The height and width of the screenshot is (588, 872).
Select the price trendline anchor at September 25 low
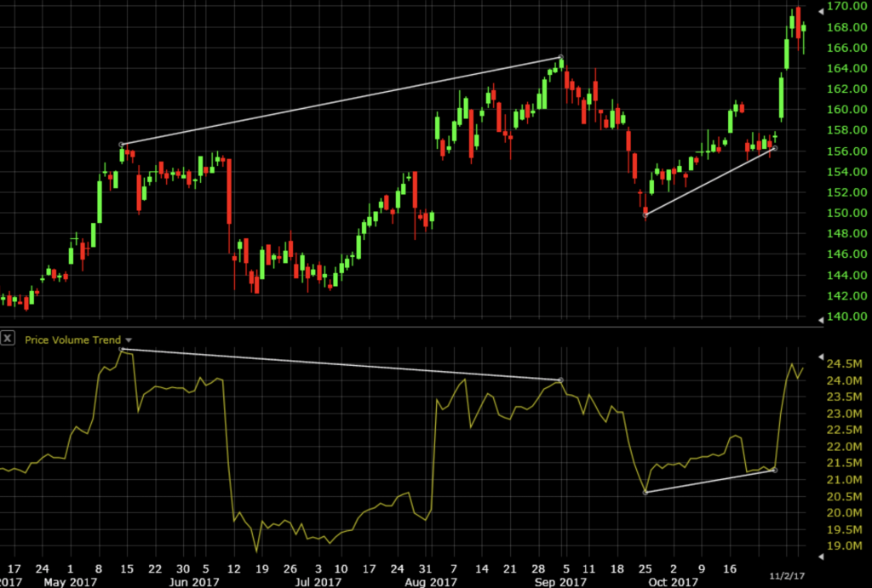(x=645, y=215)
